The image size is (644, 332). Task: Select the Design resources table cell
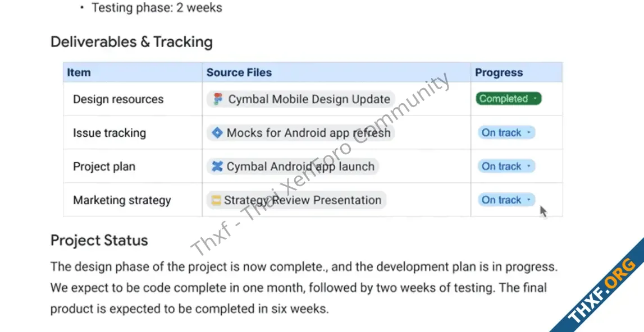(x=133, y=99)
